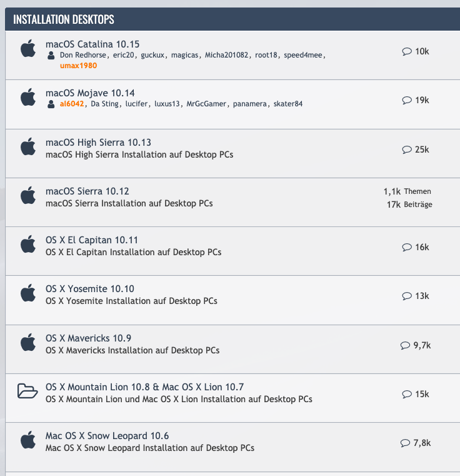The height and width of the screenshot is (476, 460).
Task: Click Apple icon beside macOS Mojave 10.14
Action: (x=28, y=98)
